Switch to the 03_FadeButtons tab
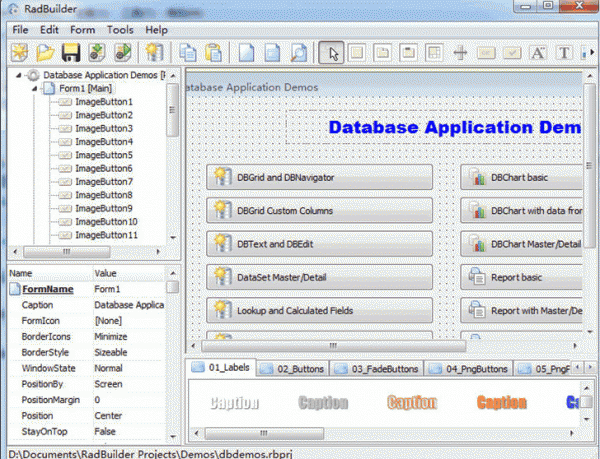The height and width of the screenshot is (459, 600). [377, 369]
